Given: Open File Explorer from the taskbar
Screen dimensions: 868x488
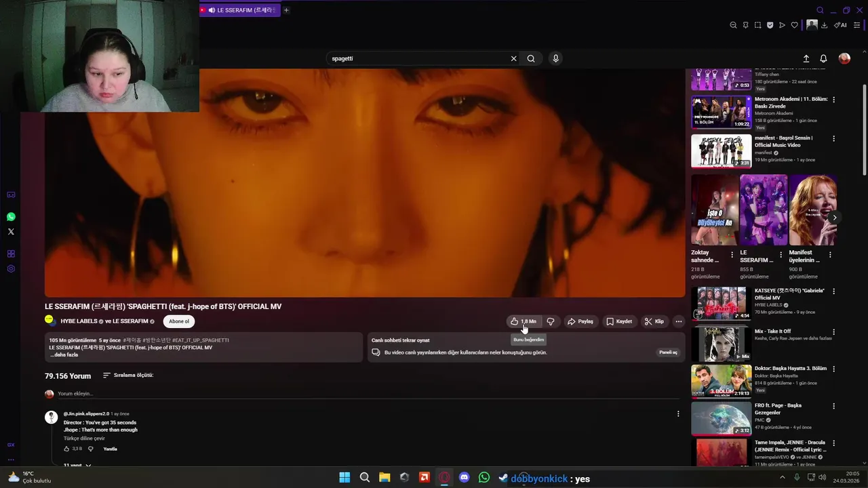Looking at the screenshot, I should click(x=384, y=478).
